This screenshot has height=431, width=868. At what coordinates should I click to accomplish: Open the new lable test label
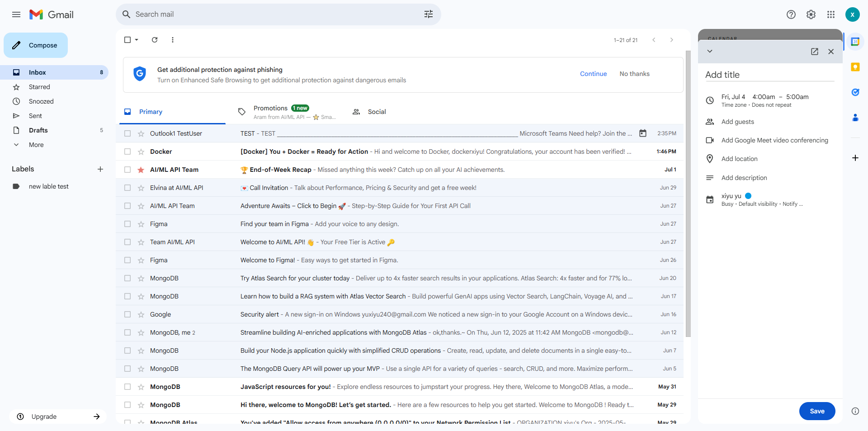pos(48,186)
